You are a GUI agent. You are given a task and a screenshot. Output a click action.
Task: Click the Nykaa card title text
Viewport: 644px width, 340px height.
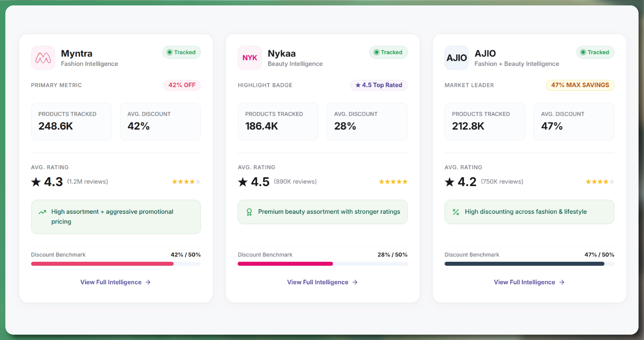point(282,54)
